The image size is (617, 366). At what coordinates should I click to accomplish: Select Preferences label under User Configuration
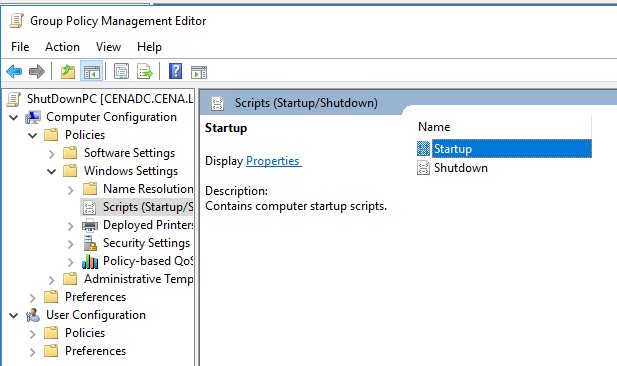tap(95, 351)
